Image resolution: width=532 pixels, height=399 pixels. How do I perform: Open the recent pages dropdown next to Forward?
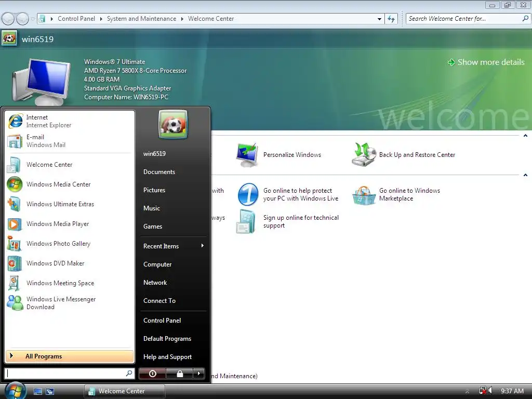point(33,19)
